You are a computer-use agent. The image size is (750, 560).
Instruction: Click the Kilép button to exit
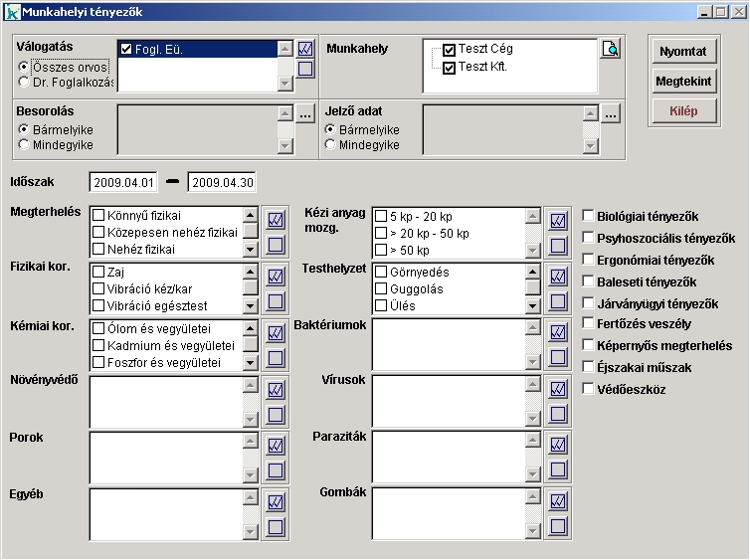pyautogui.click(x=682, y=110)
